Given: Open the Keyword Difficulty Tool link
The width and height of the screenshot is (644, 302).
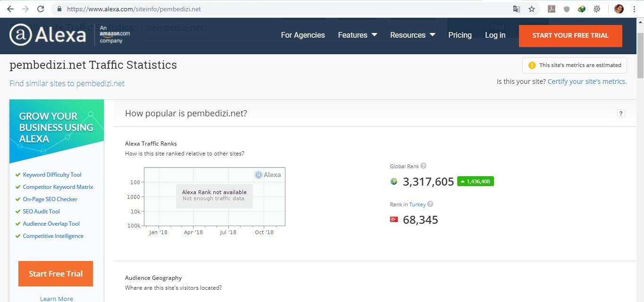Looking at the screenshot, I should pyautogui.click(x=52, y=175).
